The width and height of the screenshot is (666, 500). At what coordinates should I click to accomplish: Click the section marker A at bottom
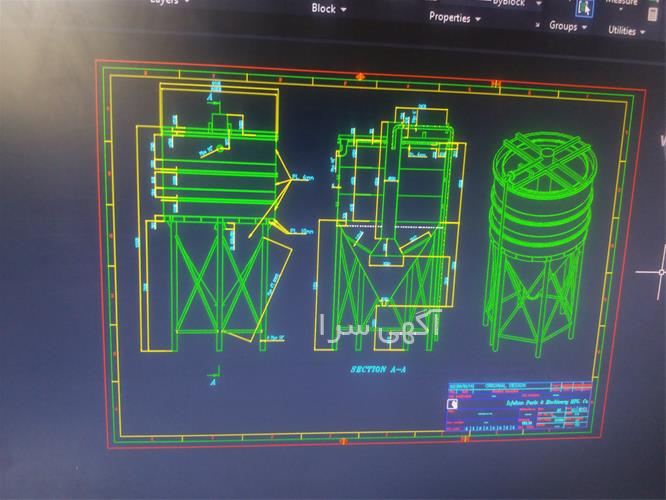pyautogui.click(x=212, y=381)
